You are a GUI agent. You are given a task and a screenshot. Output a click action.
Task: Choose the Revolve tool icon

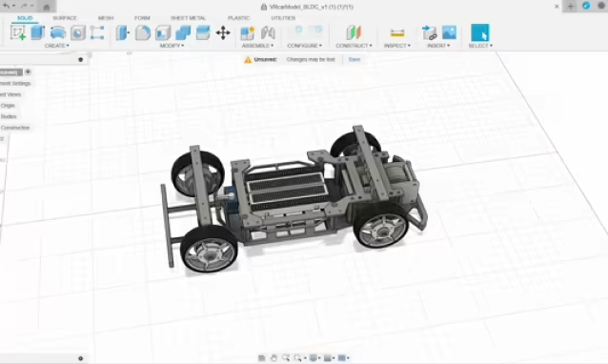(x=57, y=32)
